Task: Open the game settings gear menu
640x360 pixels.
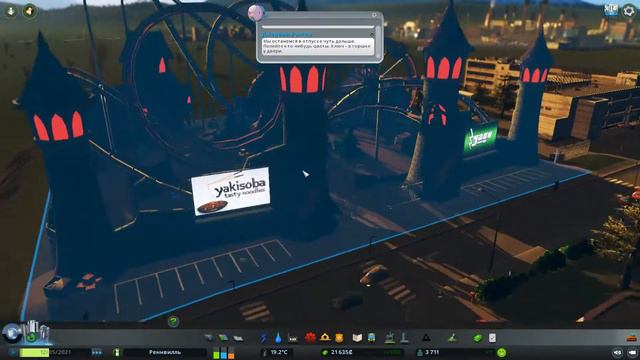Action: tap(629, 11)
